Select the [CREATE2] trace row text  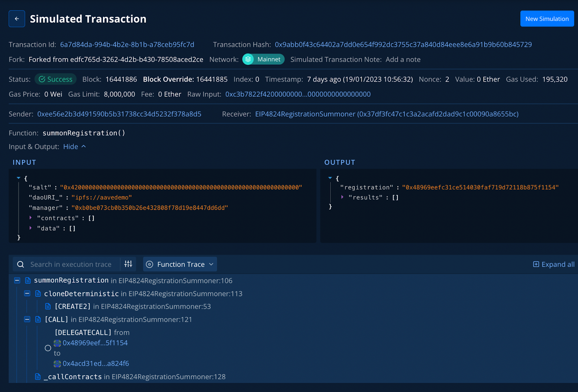(x=73, y=306)
